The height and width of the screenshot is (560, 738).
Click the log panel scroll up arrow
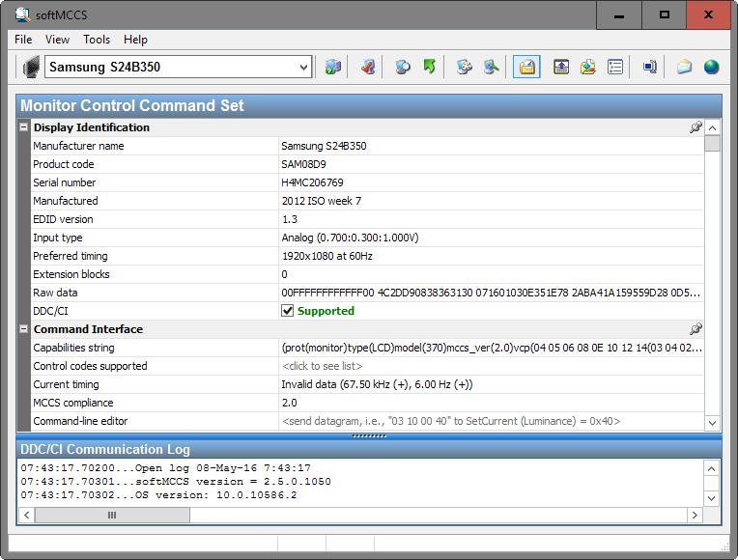(x=711, y=468)
